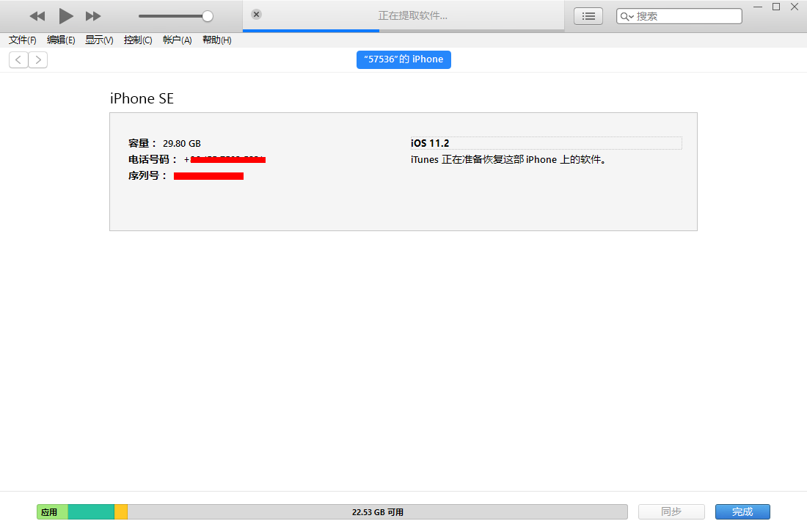This screenshot has width=807, height=532.
Task: Click the 22.53 GB 可用 free space bar
Action: click(378, 512)
